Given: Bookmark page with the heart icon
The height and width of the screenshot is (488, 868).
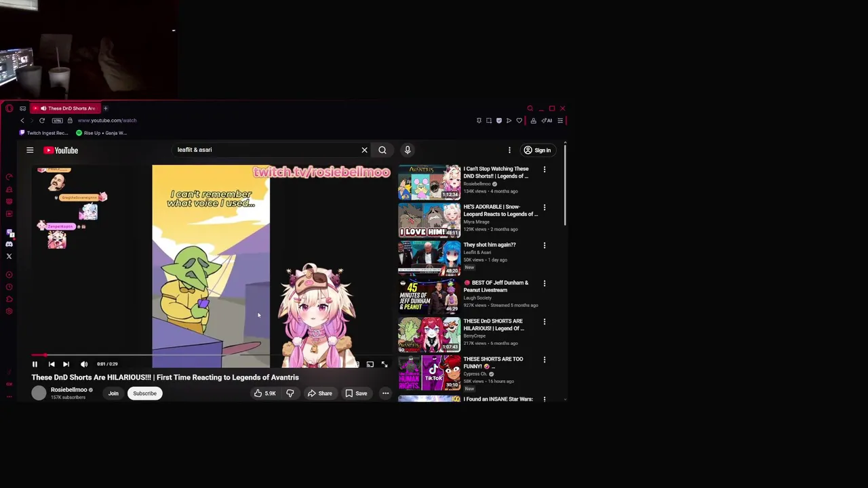Looking at the screenshot, I should point(519,121).
